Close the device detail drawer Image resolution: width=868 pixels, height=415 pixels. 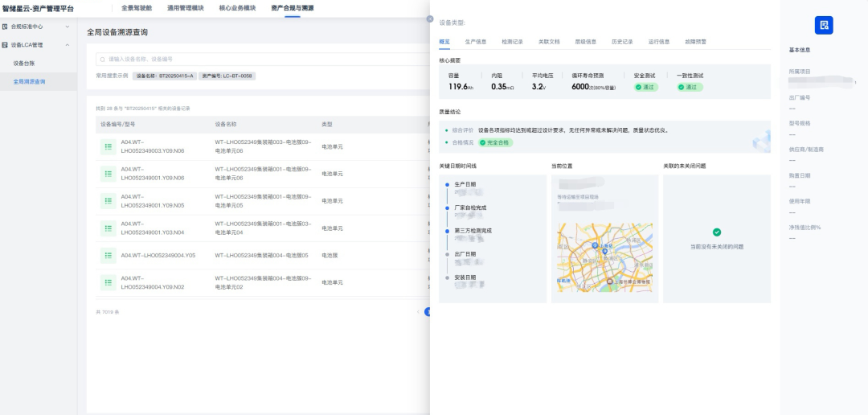(430, 18)
